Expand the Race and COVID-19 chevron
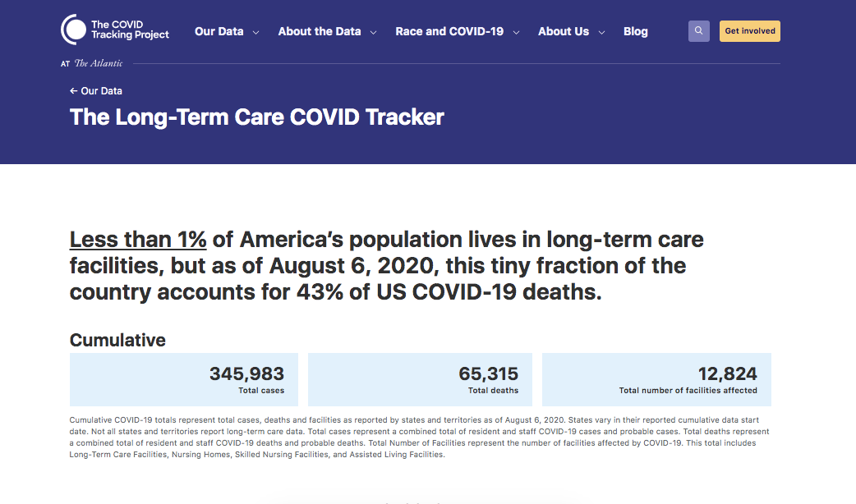 516,33
